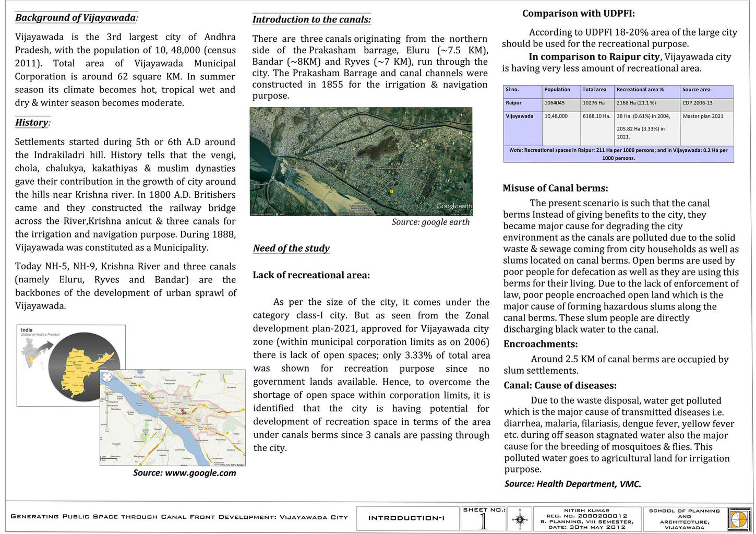Click the project title 'Generating Public Space' footer
Image resolution: width=756 pixels, height=534 pixels.
pyautogui.click(x=179, y=517)
